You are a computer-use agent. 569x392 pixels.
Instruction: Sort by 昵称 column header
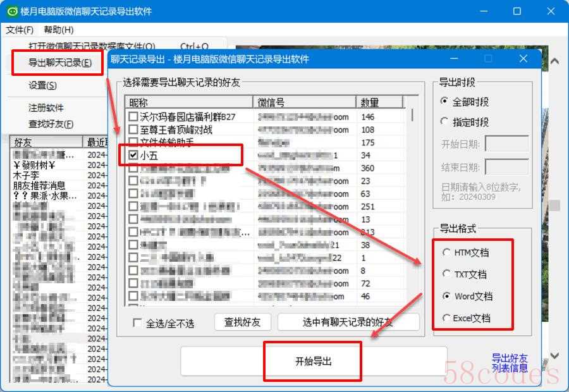pos(188,102)
